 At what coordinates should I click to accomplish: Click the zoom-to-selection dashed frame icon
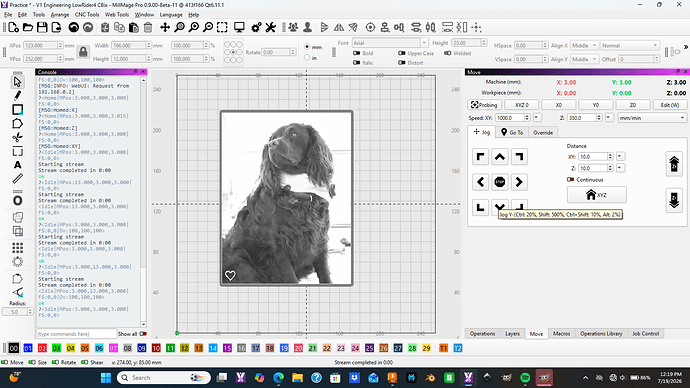(222, 28)
